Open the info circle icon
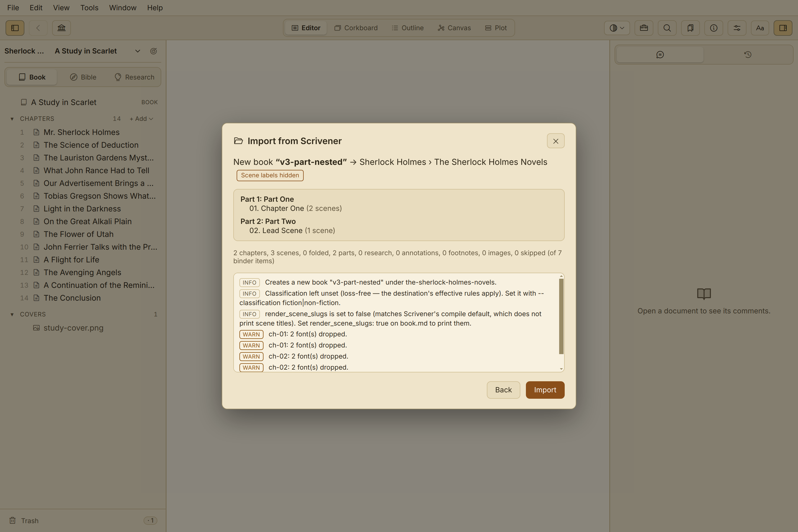Viewport: 798px width, 532px height. [x=713, y=28]
